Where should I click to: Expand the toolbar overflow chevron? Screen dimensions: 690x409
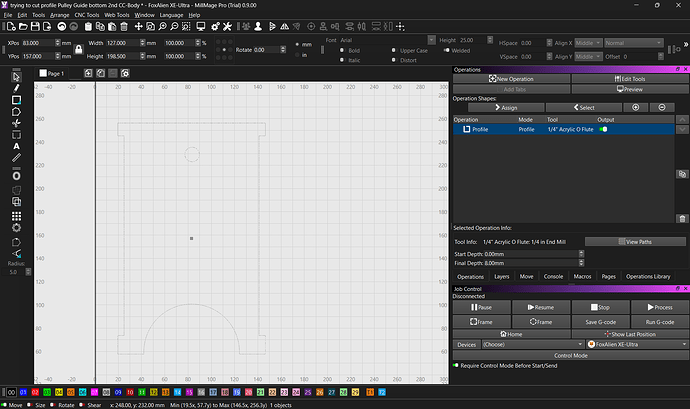coord(685,44)
